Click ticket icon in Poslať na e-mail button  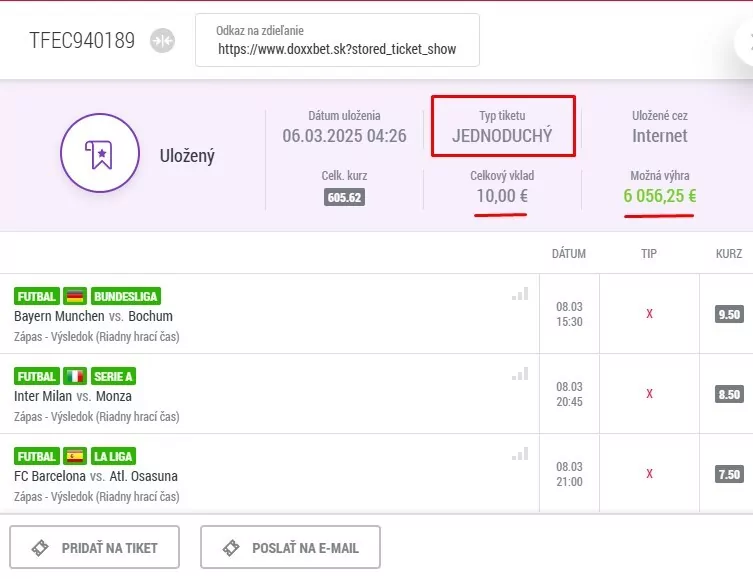[231, 548]
